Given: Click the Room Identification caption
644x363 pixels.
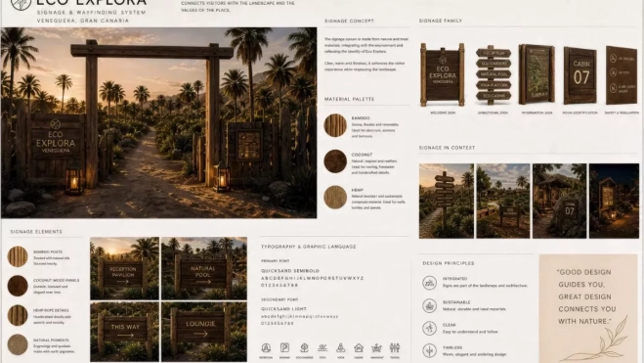Looking at the screenshot, I should point(580,113).
